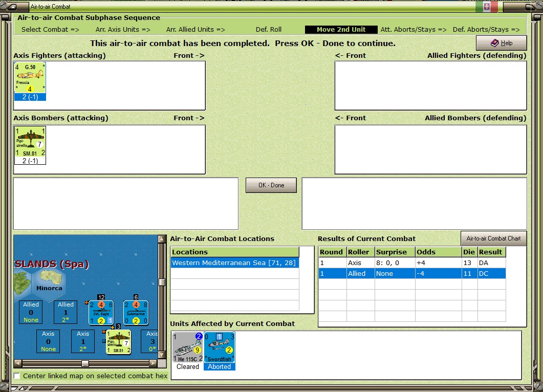The width and height of the screenshot is (543, 392).
Task: Click the Swordfish Aborted unit
Action: tap(220, 351)
